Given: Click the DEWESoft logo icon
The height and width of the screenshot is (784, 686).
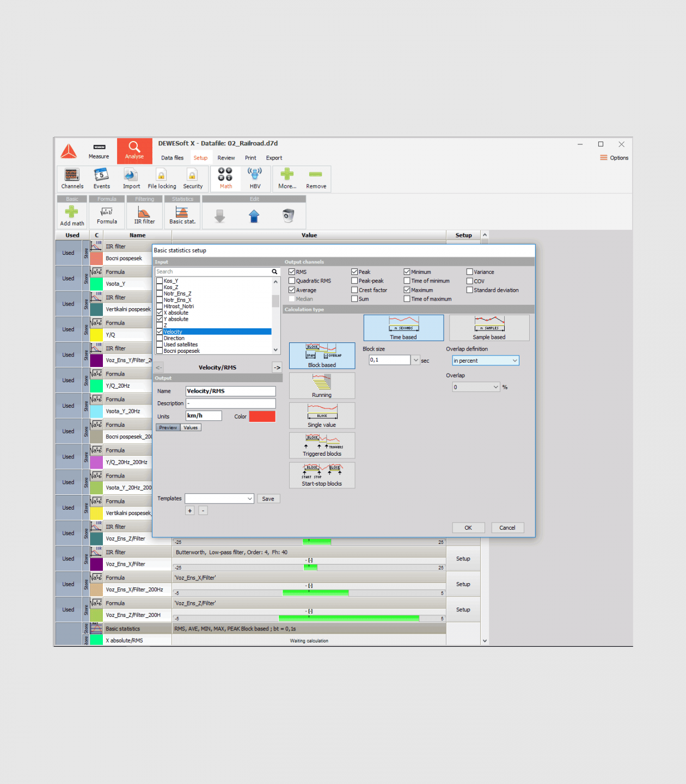Looking at the screenshot, I should coord(69,151).
